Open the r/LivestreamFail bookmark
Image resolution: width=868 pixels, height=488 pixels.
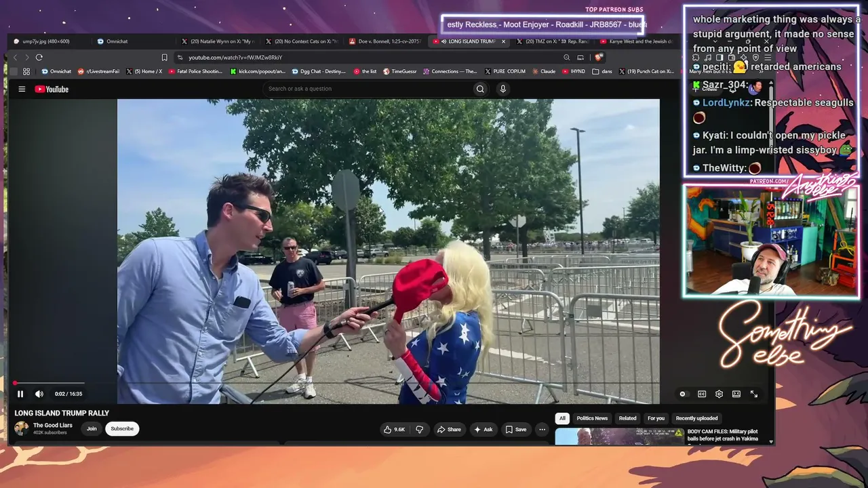pyautogui.click(x=98, y=71)
